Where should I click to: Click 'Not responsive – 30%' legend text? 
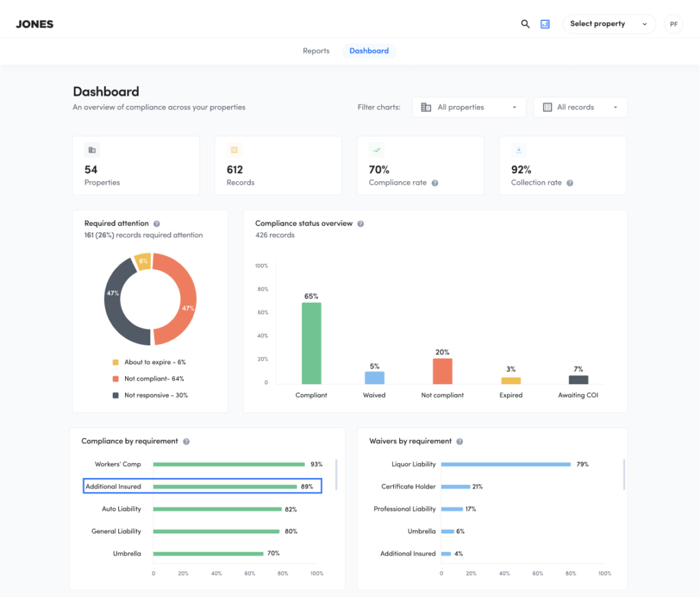157,395
